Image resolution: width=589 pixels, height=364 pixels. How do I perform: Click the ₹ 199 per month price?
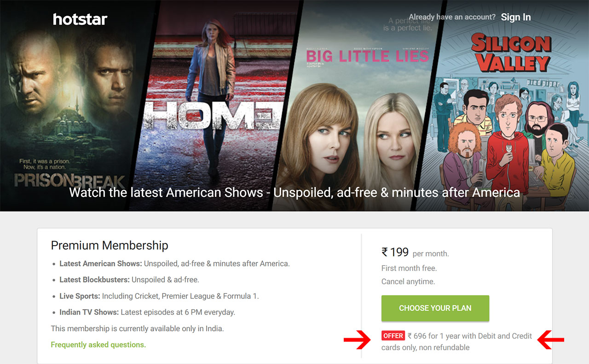point(415,252)
